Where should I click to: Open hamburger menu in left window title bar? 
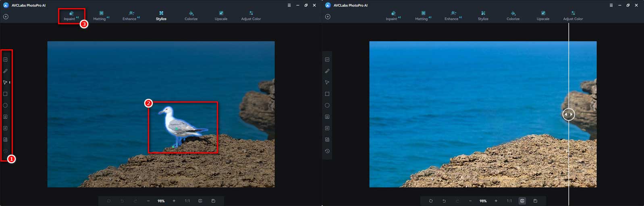point(289,5)
